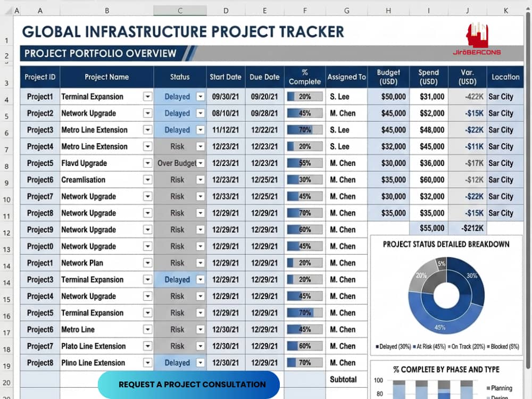Click the Budget (USD) column header

click(388, 77)
